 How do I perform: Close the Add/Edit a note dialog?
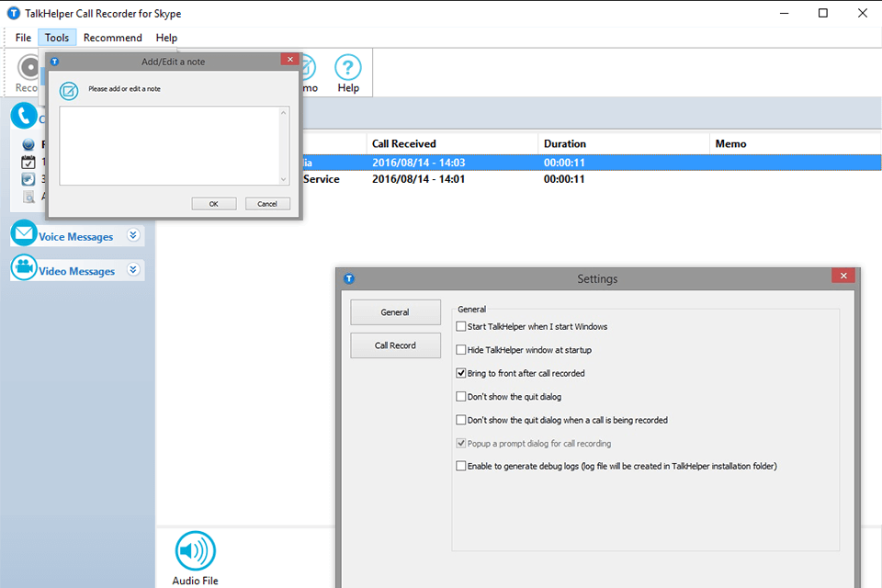(289, 59)
